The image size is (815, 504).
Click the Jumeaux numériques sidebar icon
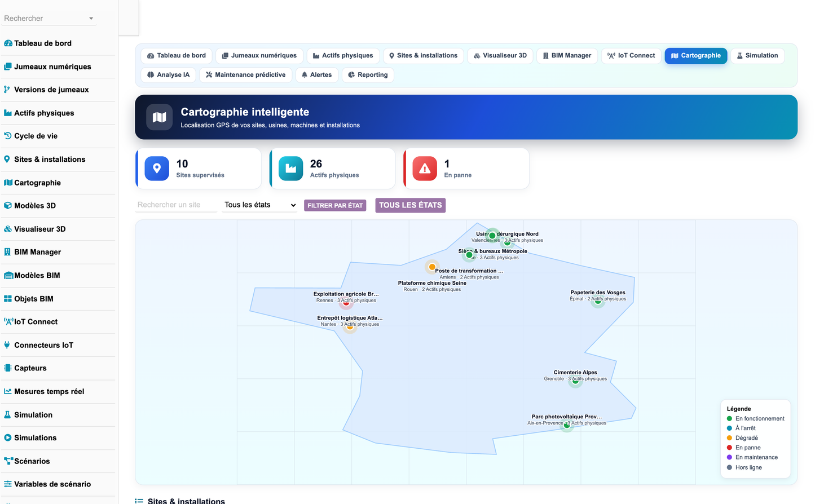point(8,67)
